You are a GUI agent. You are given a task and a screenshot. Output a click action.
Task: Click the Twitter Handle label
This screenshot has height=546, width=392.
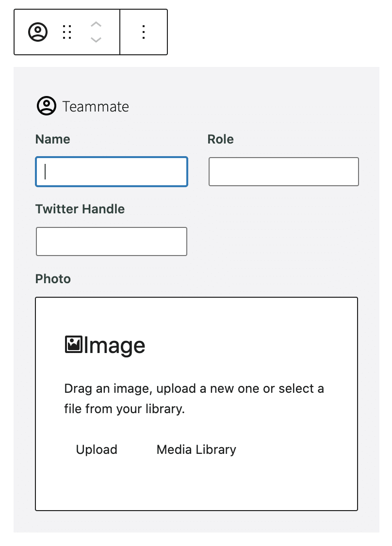coord(80,209)
